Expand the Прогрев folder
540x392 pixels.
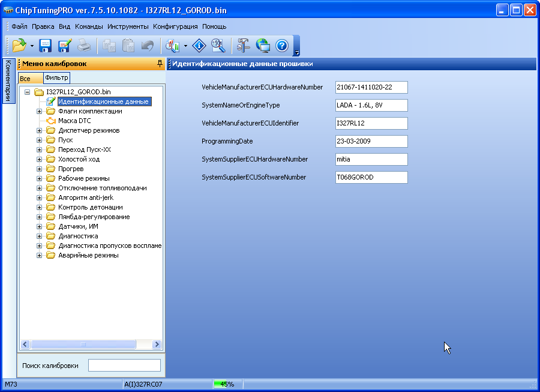(x=39, y=169)
